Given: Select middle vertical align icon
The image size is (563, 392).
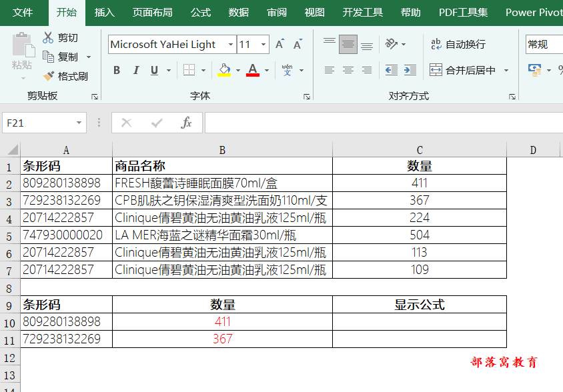Looking at the screenshot, I should click(x=348, y=44).
